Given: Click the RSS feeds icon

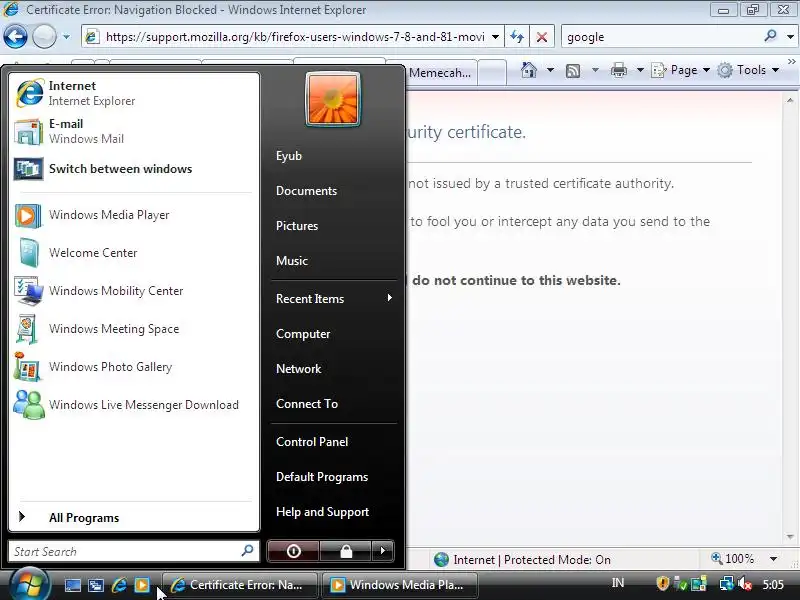Looking at the screenshot, I should [x=573, y=70].
